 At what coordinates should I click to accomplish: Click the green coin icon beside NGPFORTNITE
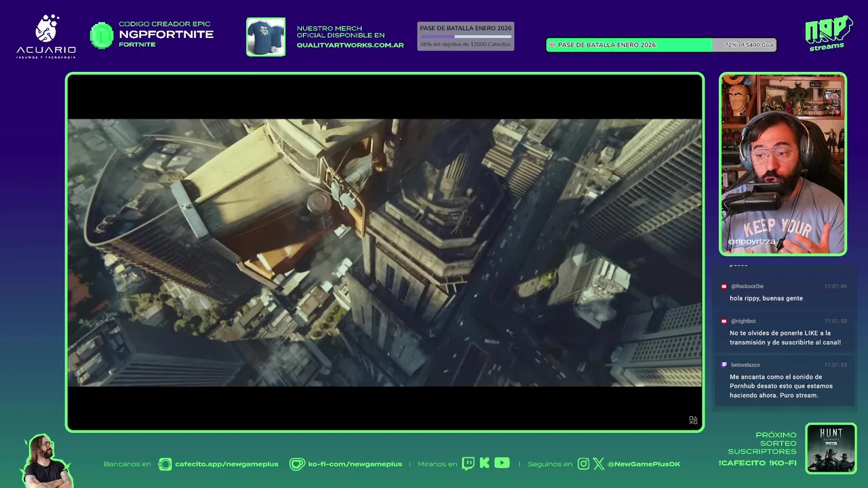tap(102, 35)
